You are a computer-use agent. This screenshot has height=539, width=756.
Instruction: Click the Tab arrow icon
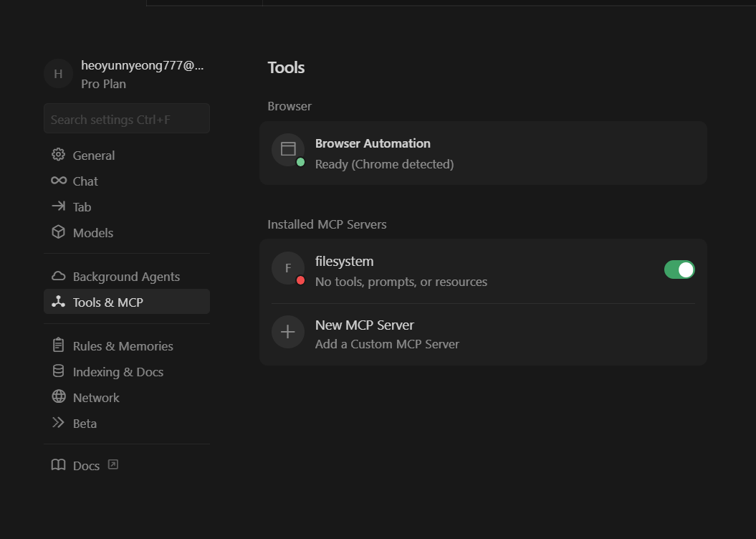point(59,206)
